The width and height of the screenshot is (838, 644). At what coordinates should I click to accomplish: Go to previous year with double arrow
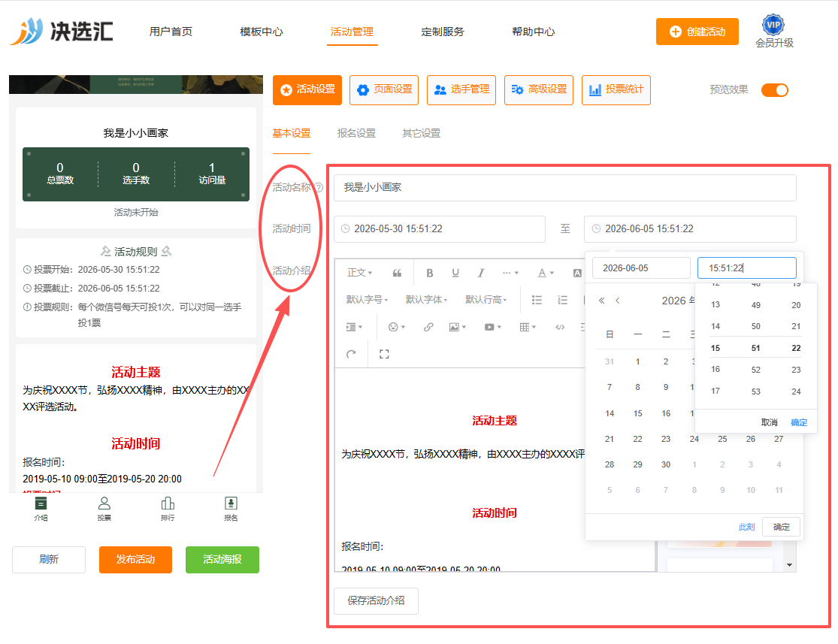(601, 301)
